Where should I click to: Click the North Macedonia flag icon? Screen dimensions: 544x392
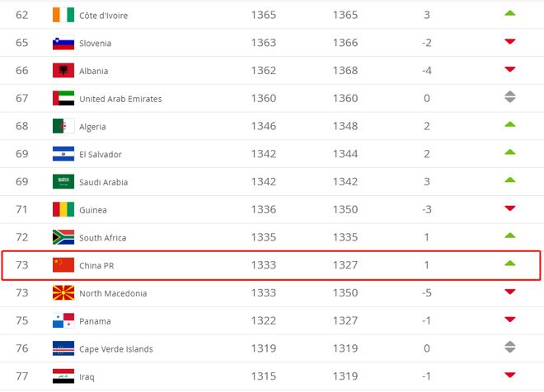click(x=63, y=293)
